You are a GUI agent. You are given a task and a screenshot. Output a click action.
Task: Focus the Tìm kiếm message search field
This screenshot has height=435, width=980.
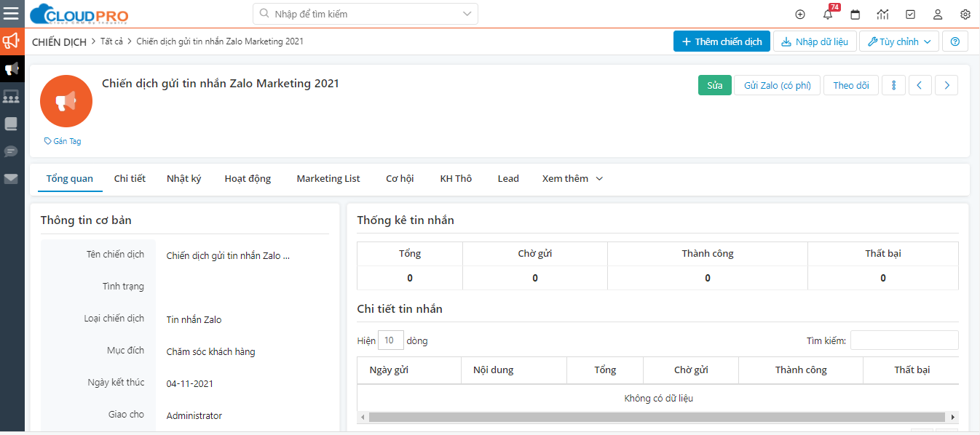coord(904,340)
